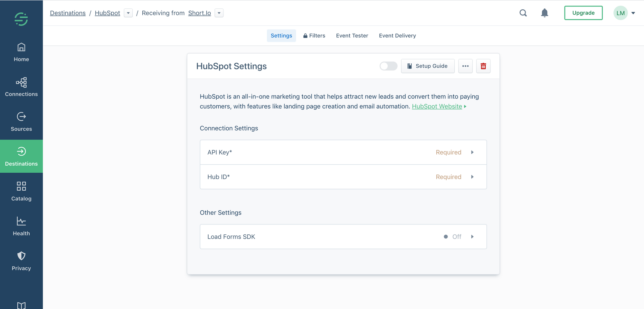Image resolution: width=644 pixels, height=309 pixels.
Task: Open the Event Delivery tab
Action: pyautogui.click(x=397, y=35)
